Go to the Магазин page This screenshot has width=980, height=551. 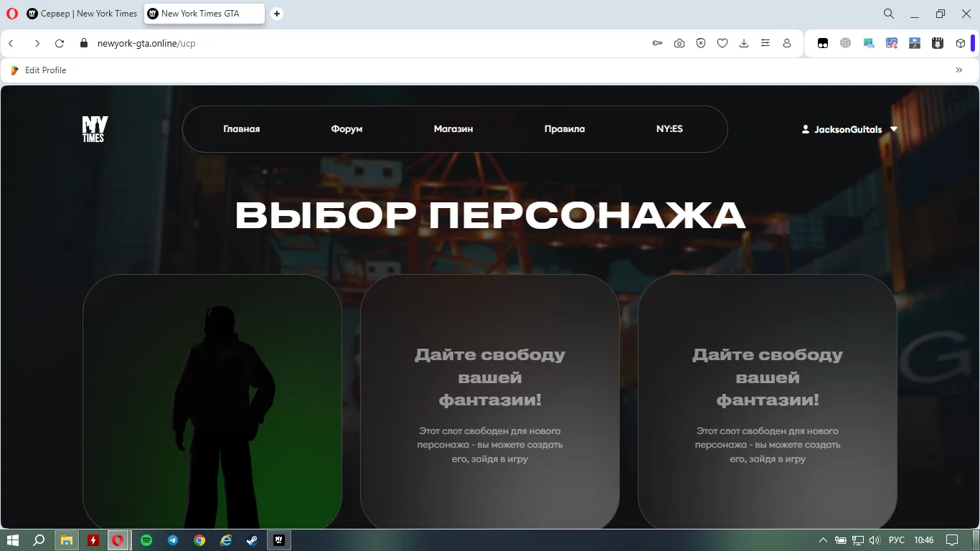(x=453, y=129)
